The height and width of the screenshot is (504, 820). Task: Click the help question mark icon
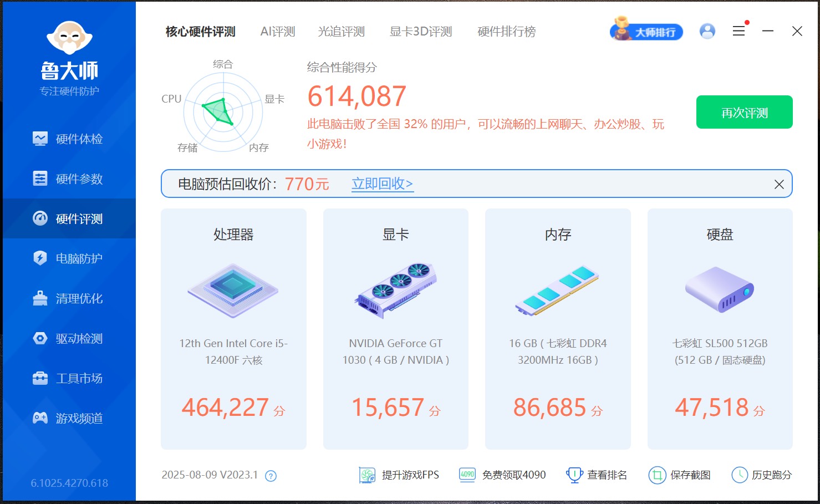click(271, 476)
